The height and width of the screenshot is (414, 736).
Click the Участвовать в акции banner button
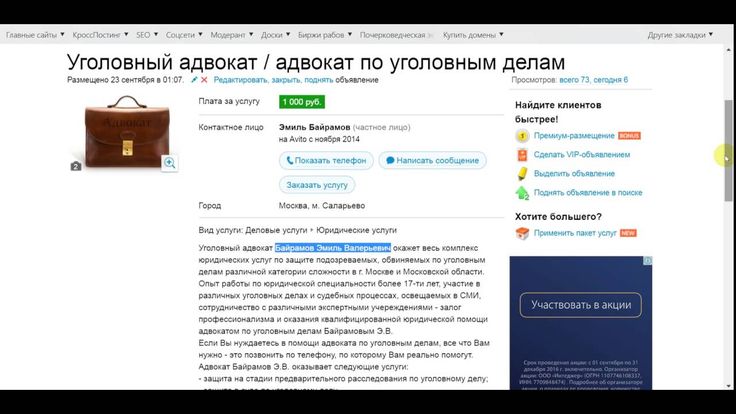click(x=581, y=305)
